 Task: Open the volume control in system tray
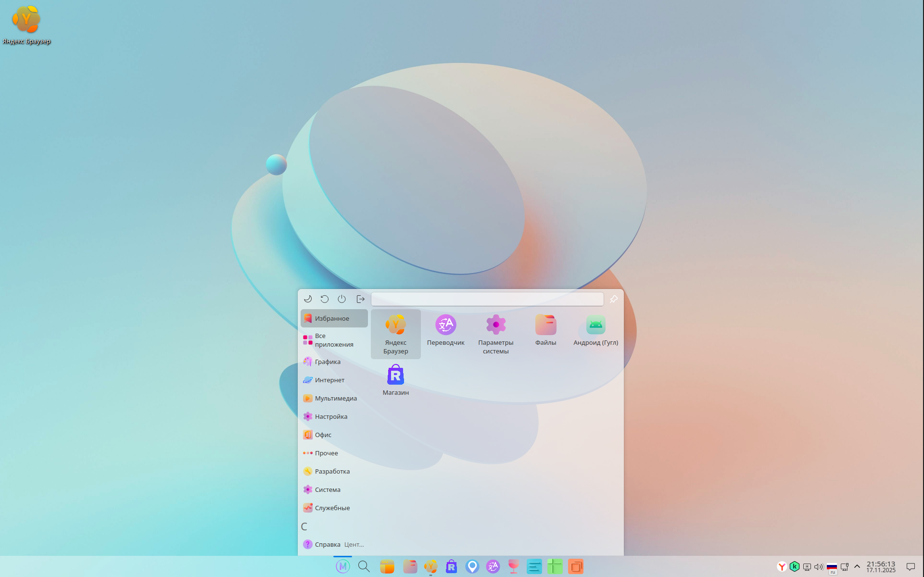coord(819,567)
